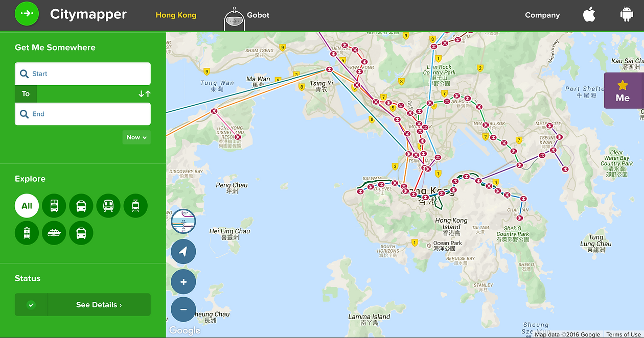Open the Apple iOS app link

(x=589, y=14)
